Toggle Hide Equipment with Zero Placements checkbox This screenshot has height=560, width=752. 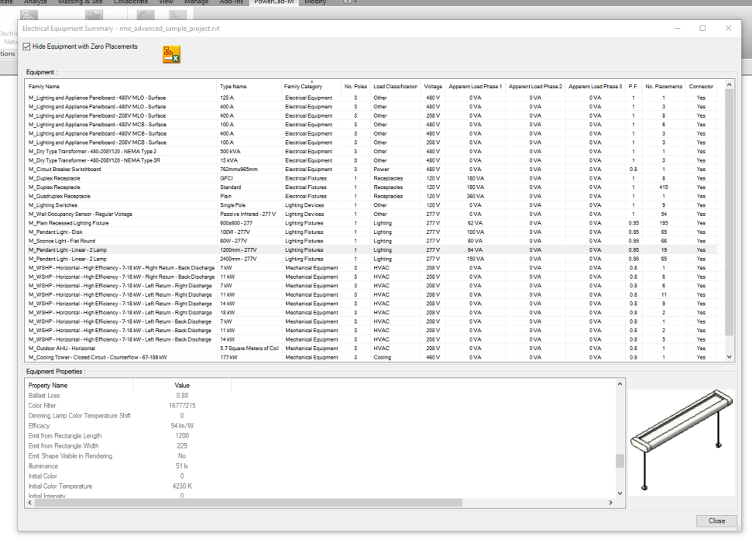[27, 46]
